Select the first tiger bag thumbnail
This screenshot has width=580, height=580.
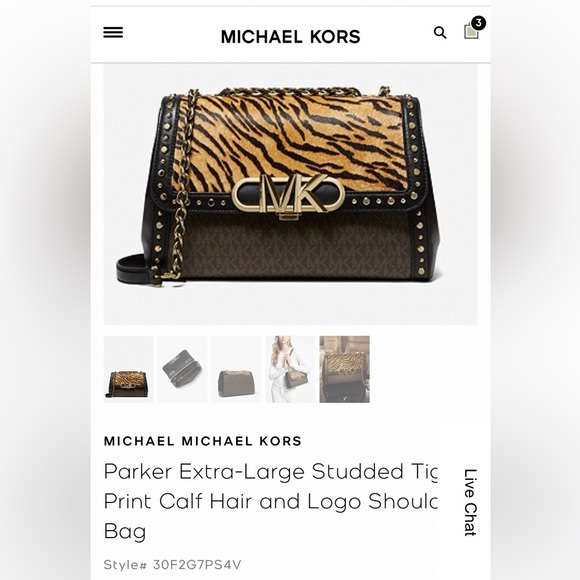[128, 369]
